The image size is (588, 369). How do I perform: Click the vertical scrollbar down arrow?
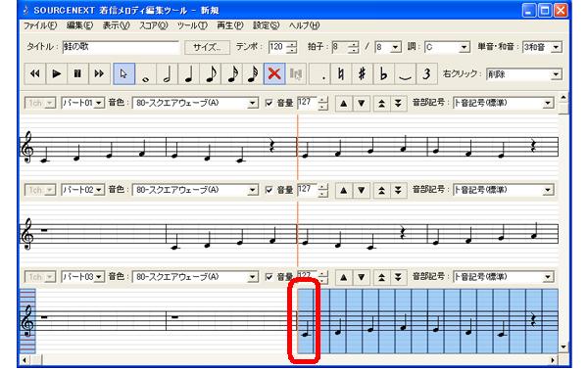(563, 346)
